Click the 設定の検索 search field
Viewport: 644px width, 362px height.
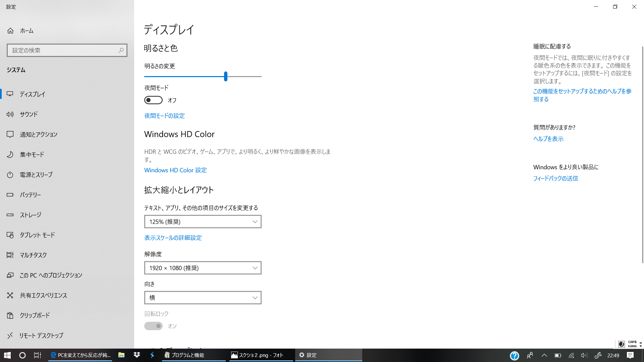[64, 50]
